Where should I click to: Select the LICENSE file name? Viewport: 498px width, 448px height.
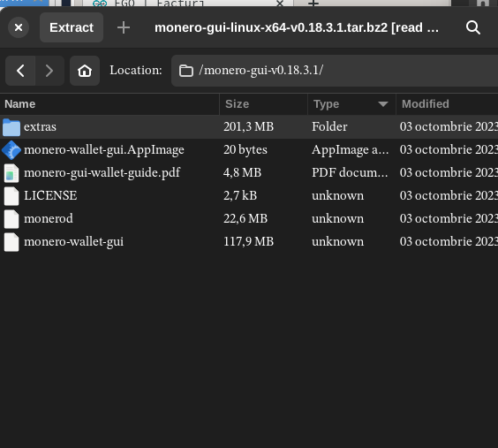(50, 195)
